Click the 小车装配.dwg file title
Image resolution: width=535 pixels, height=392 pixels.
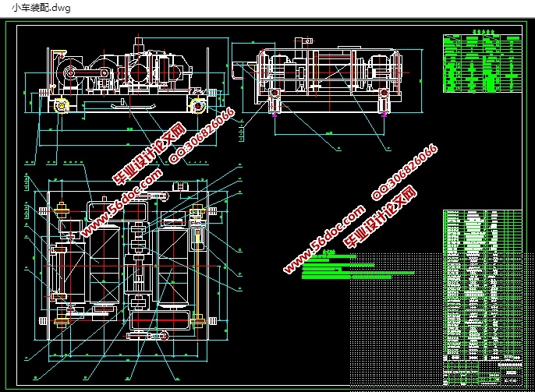41,8
